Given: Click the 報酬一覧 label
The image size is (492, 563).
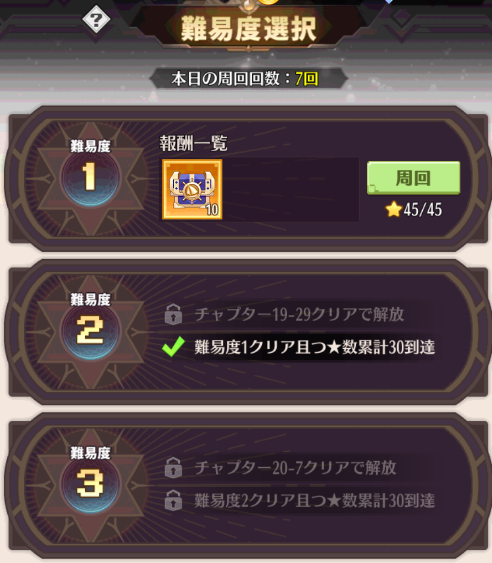Looking at the screenshot, I should [x=194, y=144].
